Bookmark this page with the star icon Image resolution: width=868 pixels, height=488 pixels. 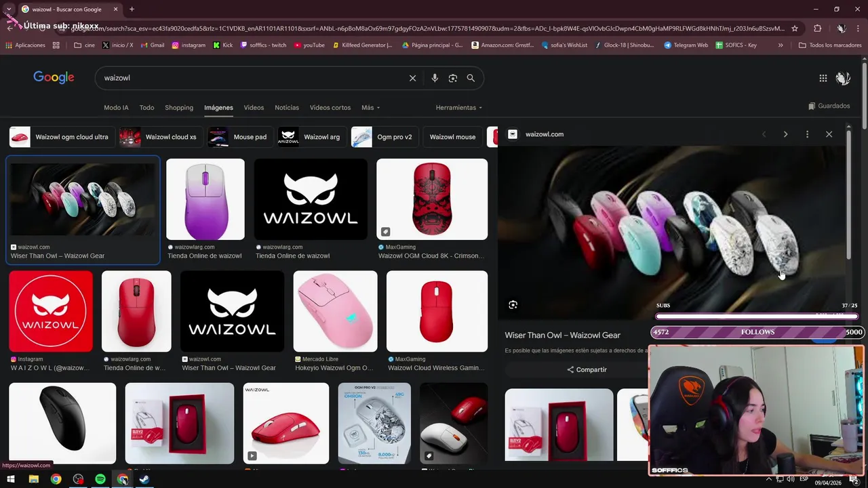tap(795, 28)
